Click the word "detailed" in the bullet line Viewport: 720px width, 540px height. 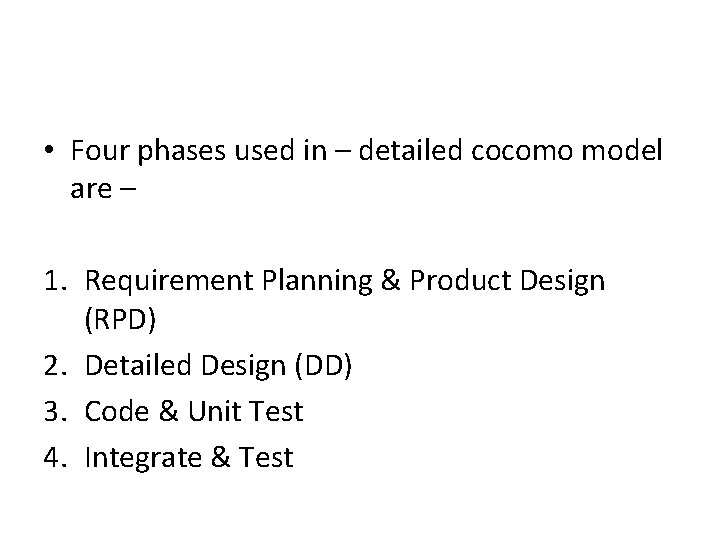pyautogui.click(x=411, y=151)
